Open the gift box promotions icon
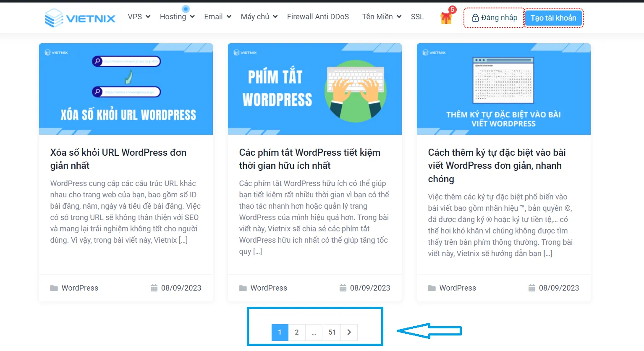This screenshot has height=351, width=644. [x=446, y=18]
